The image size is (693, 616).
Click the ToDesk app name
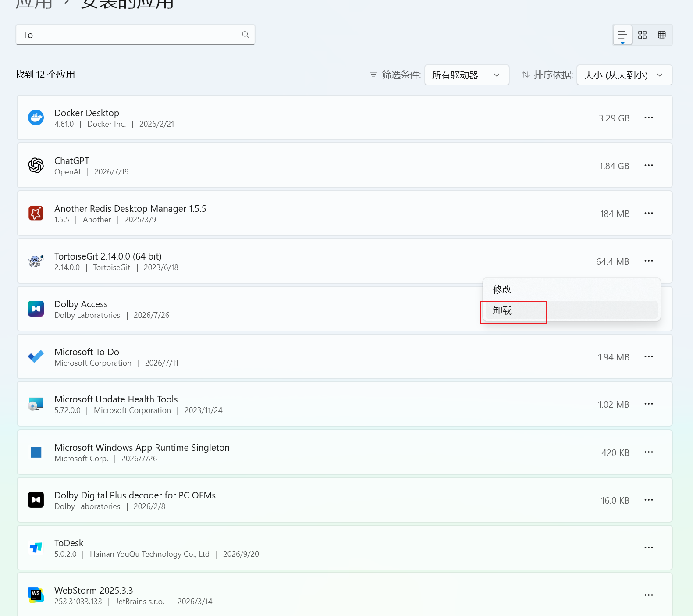(69, 543)
